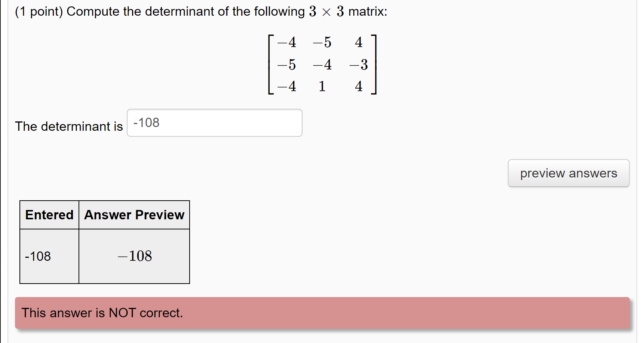The width and height of the screenshot is (644, 343).
Task: Click the matrix entry −3 on the right
Action: tap(358, 64)
